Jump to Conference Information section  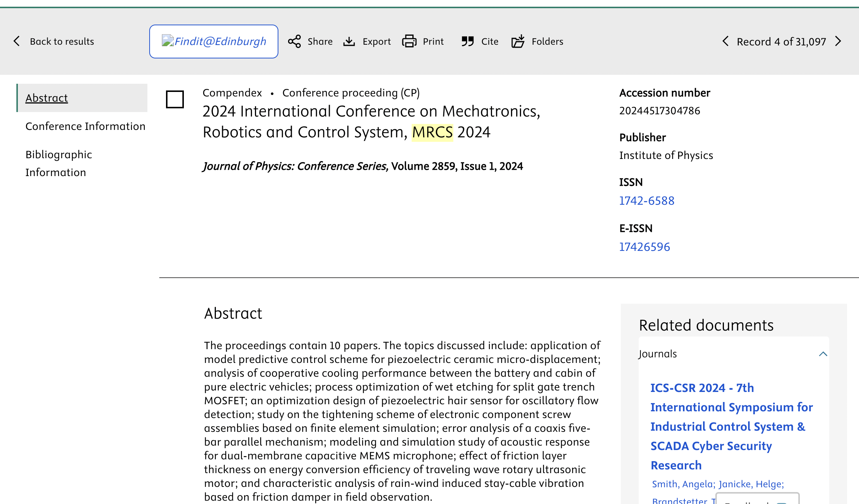[x=85, y=126]
